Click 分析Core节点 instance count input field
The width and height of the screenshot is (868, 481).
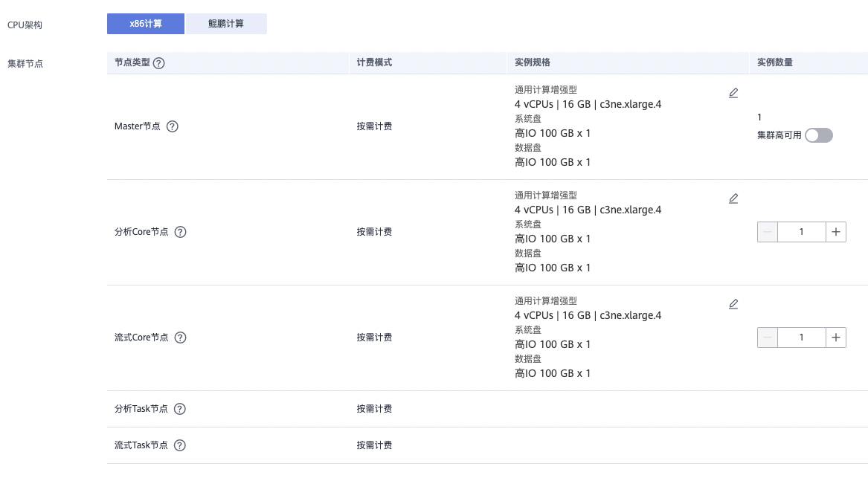point(801,232)
